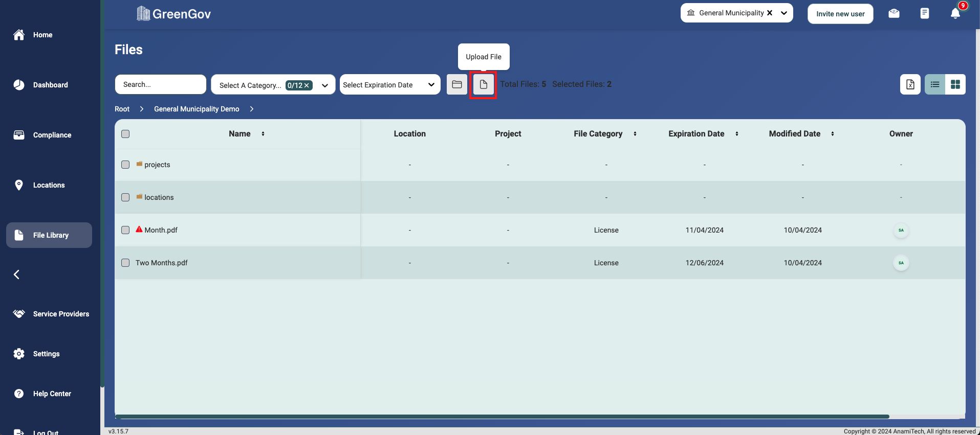Sort by Modified Date column
Image resolution: width=980 pixels, height=435 pixels.
(x=833, y=134)
